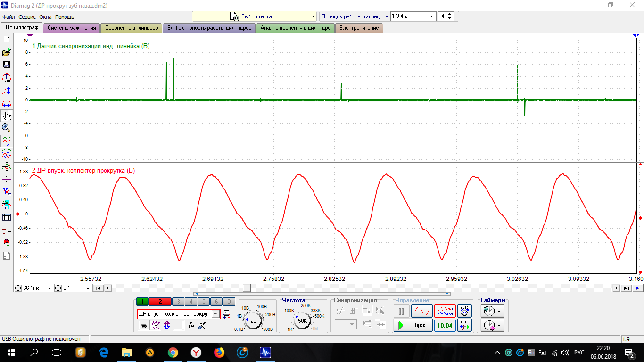Click the teal waveform measurement icon
Viewport: 644px width, 362px height.
pos(7,205)
